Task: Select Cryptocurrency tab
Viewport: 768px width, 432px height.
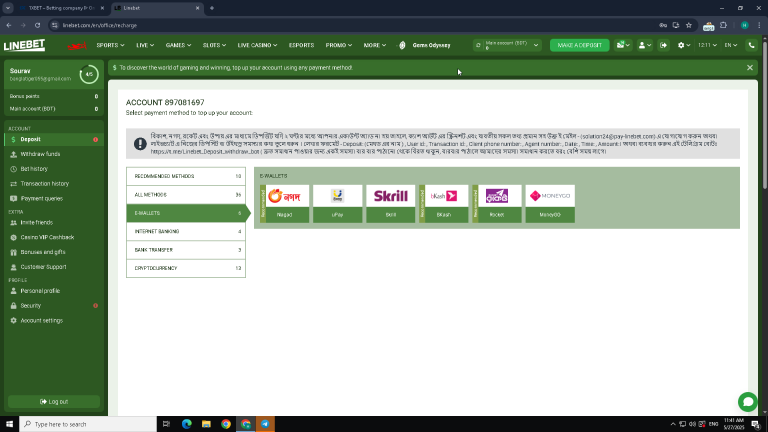Action: click(186, 268)
